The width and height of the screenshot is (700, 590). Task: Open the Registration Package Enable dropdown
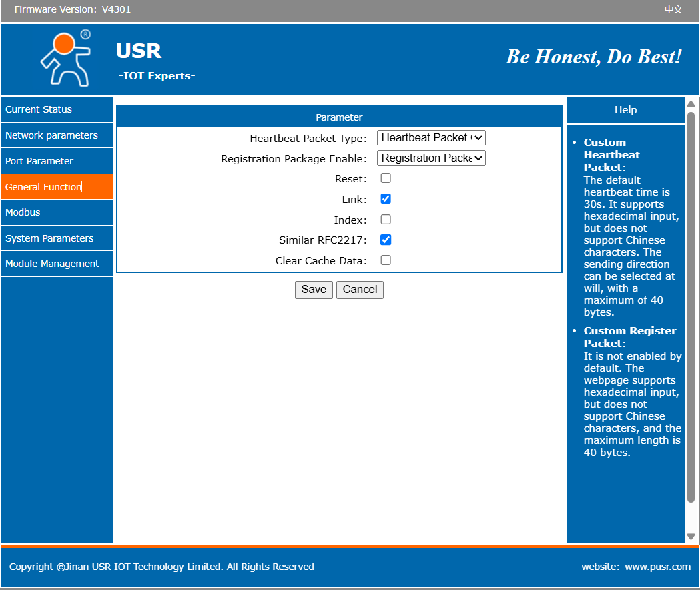click(431, 158)
